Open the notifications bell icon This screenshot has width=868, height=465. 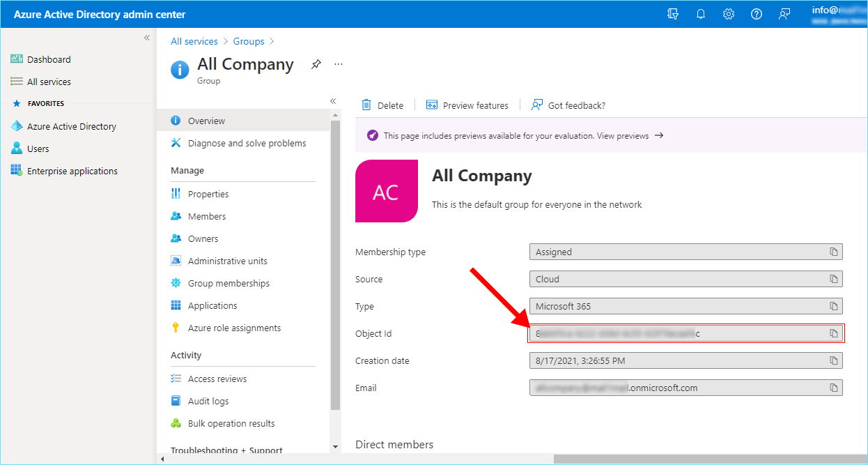tap(701, 14)
